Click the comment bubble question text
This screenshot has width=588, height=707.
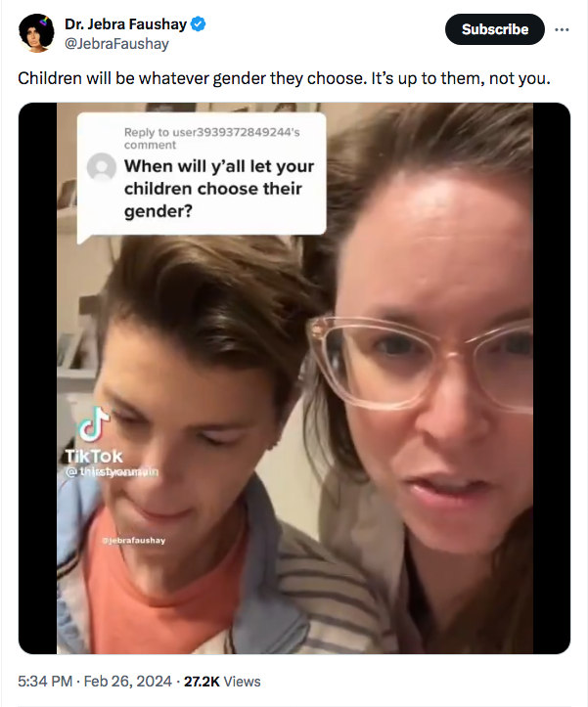point(219,189)
